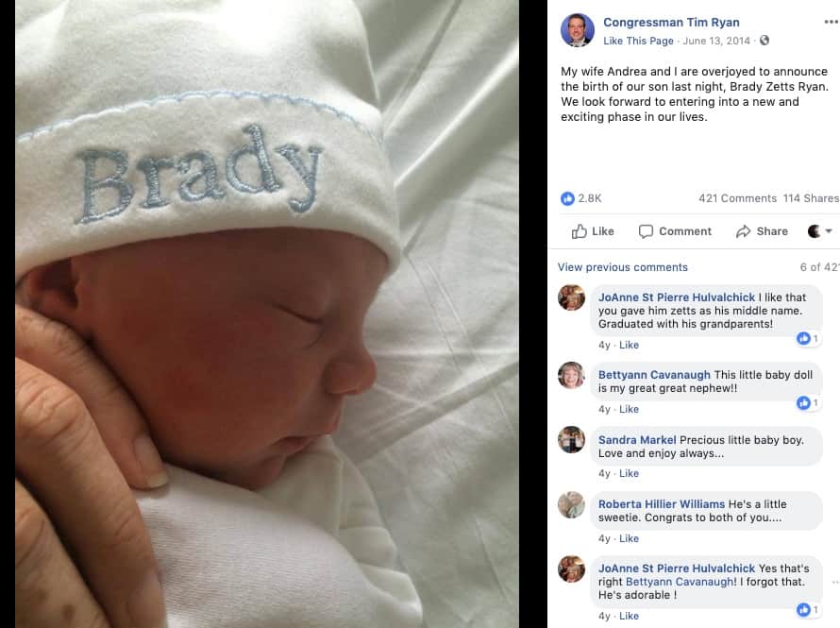This screenshot has width=840, height=628.
Task: Open the June 13, 2014 post date link
Action: 716,41
